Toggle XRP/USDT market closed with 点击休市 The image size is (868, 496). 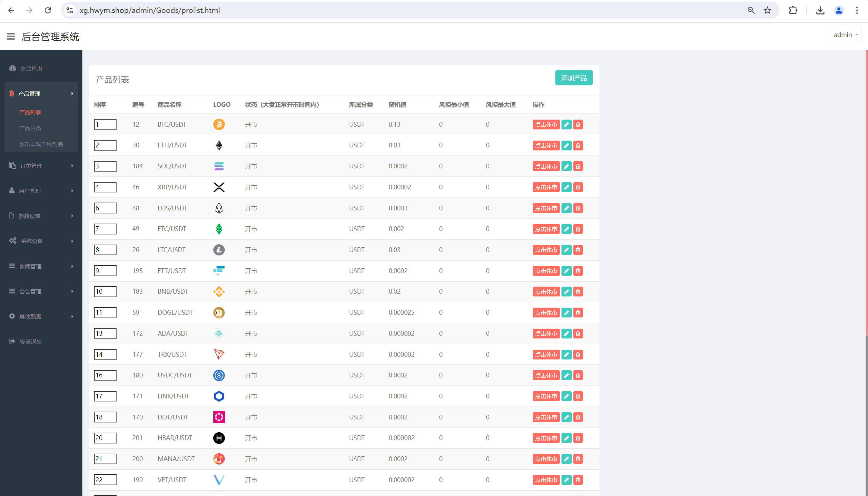pos(546,187)
